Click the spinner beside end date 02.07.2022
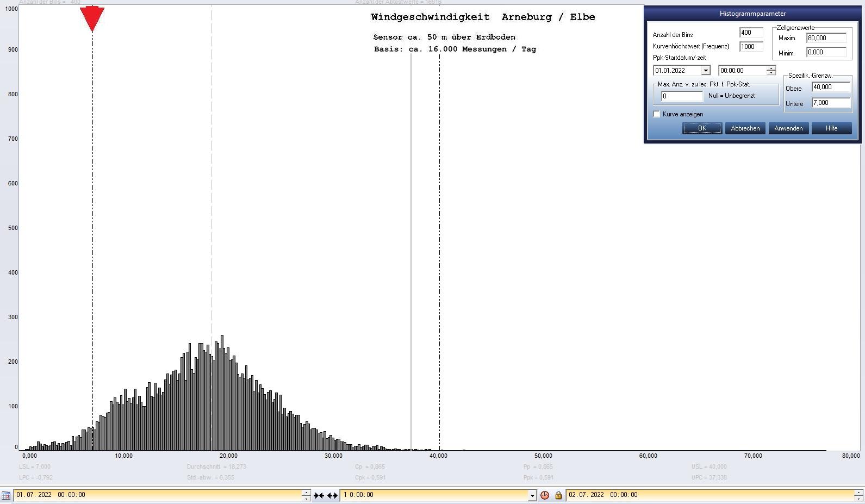The height and width of the screenshot is (504, 865). pos(858,495)
